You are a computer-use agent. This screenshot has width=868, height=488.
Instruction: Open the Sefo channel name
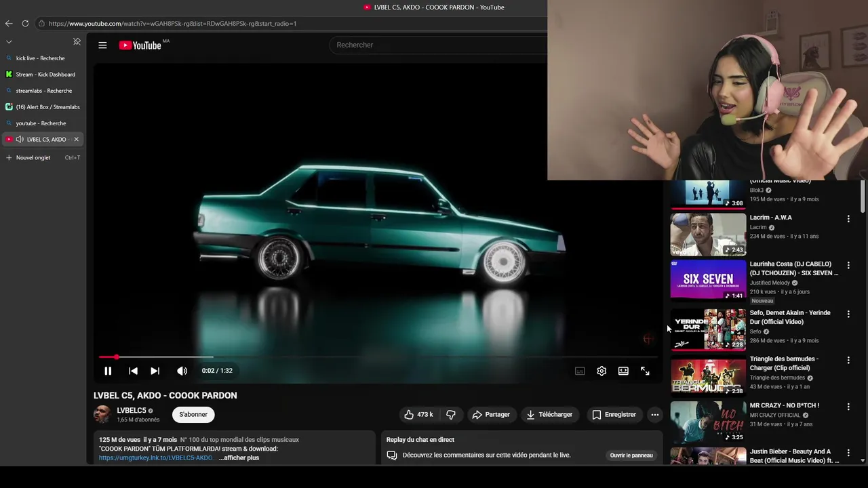point(755,331)
